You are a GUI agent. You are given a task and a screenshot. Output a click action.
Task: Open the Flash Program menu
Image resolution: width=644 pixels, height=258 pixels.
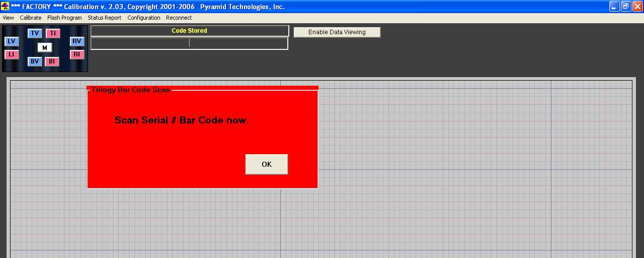click(x=64, y=18)
